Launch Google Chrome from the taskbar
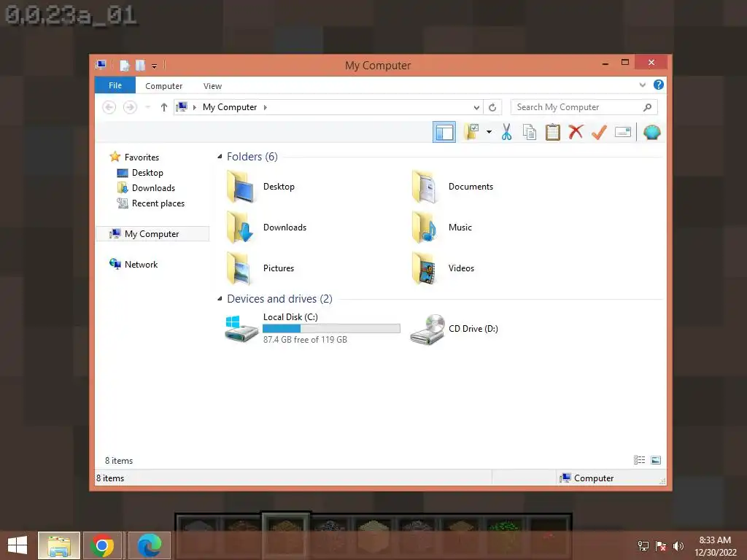This screenshot has height=560, width=747. tap(102, 545)
